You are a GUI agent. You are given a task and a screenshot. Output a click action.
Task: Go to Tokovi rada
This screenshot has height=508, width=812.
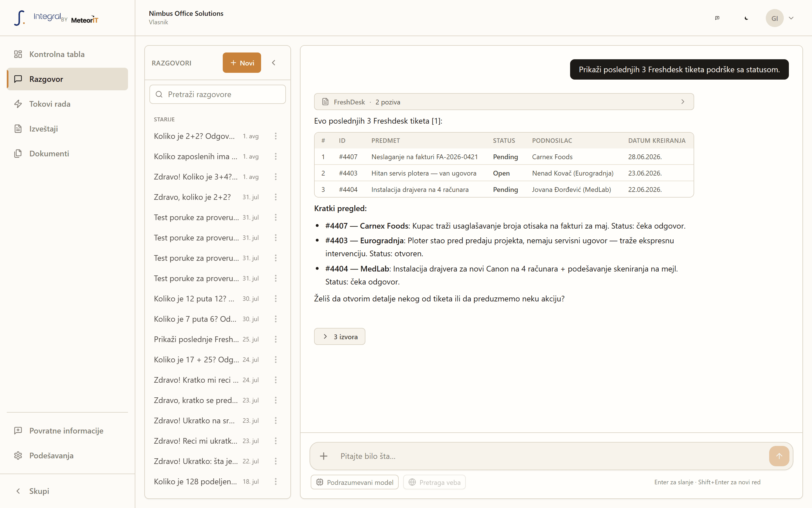click(x=67, y=104)
